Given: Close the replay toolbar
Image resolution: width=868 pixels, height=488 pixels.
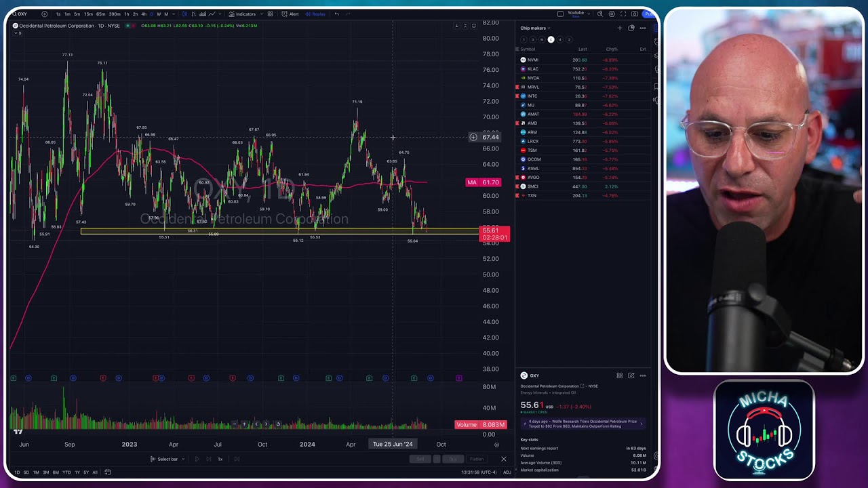Looking at the screenshot, I should [503, 459].
